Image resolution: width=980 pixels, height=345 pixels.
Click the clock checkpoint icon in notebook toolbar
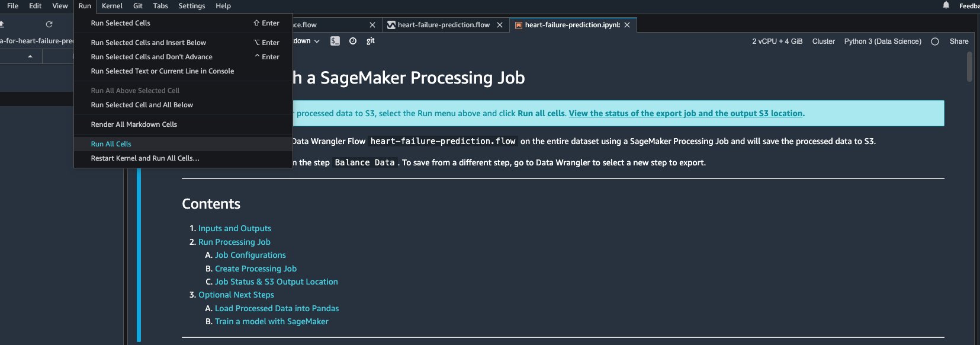point(353,41)
